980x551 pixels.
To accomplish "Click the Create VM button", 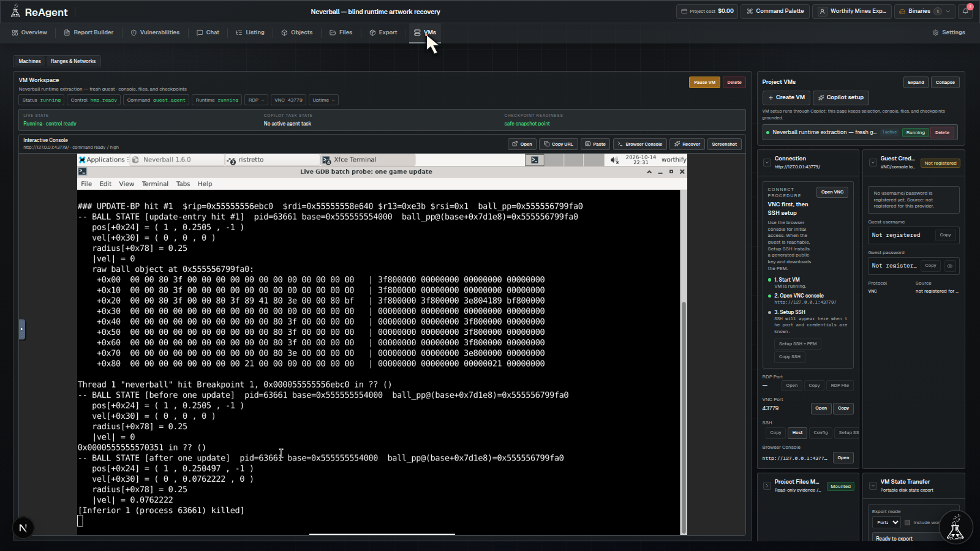I will (x=786, y=97).
